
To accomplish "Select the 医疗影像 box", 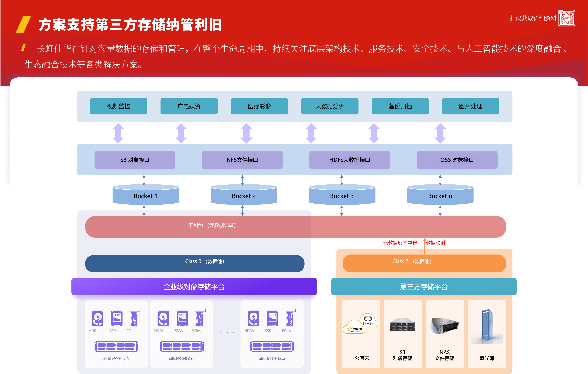I will [259, 106].
